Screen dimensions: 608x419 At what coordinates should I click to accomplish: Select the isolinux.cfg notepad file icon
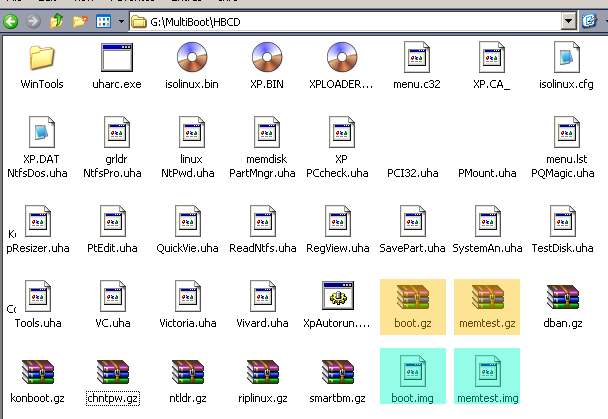click(x=567, y=57)
